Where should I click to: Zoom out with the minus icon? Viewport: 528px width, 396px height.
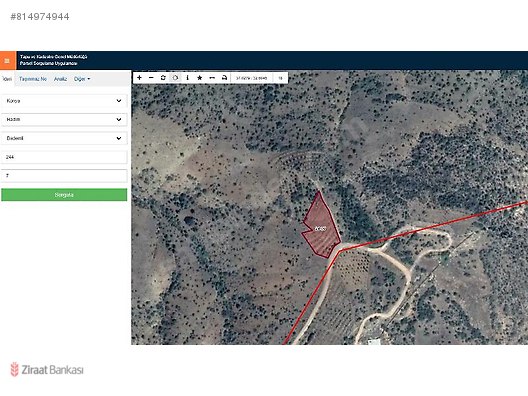pyautogui.click(x=151, y=78)
